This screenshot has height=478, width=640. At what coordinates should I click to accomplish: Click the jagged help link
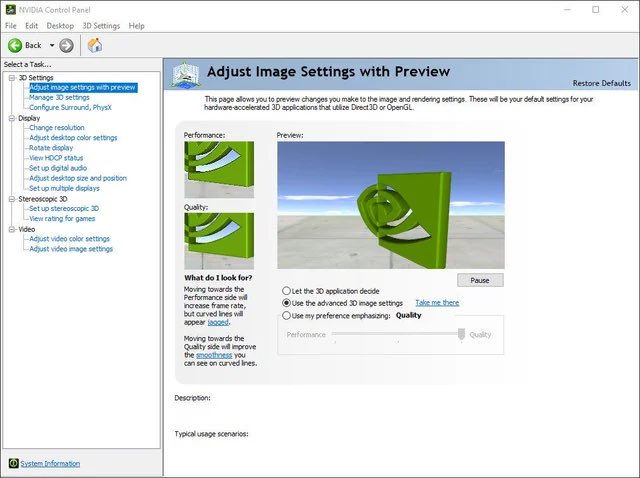point(218,322)
